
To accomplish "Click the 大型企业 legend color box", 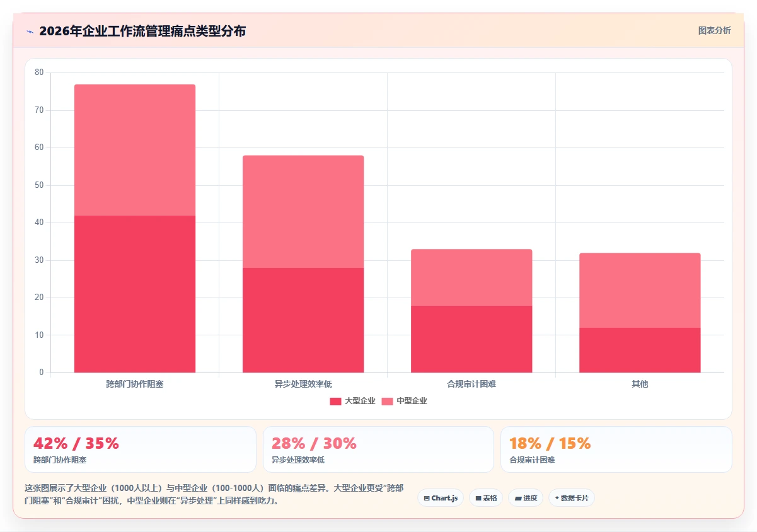I will [x=335, y=401].
